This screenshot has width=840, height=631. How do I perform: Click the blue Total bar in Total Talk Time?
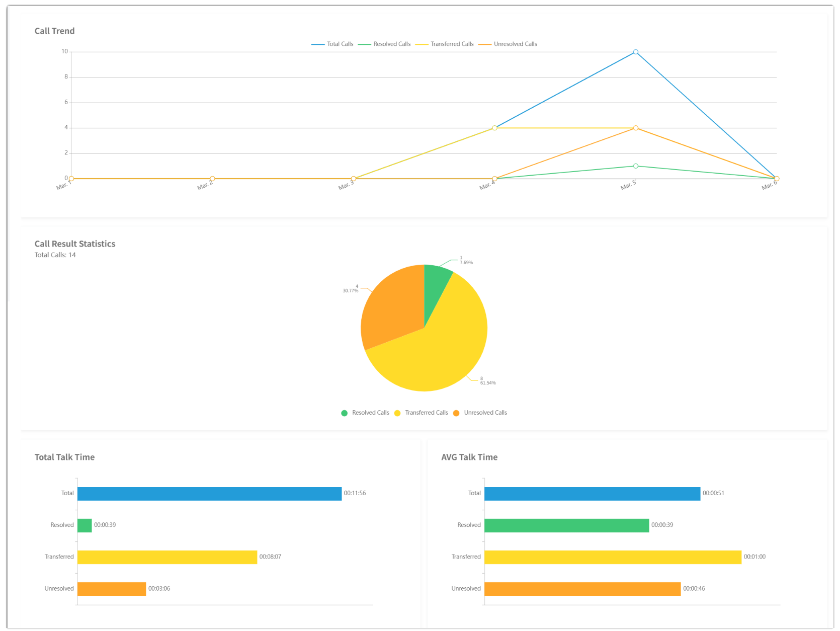tap(209, 494)
